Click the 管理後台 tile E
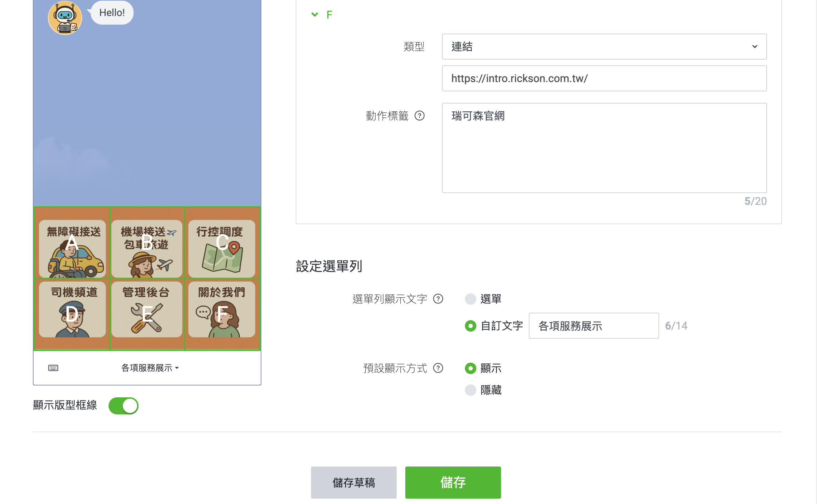This screenshot has height=504, width=817. click(x=147, y=314)
